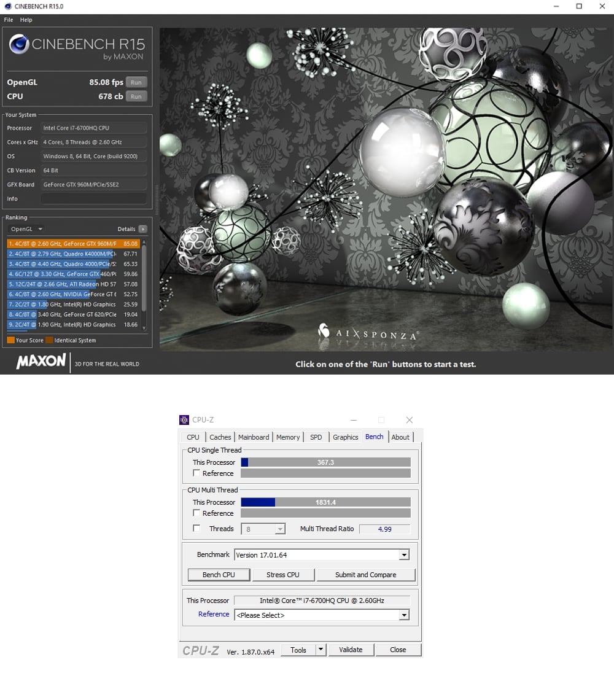Select ranking row 6 NVIDIA GeForce GT
This screenshot has width=614, height=700.
74,294
